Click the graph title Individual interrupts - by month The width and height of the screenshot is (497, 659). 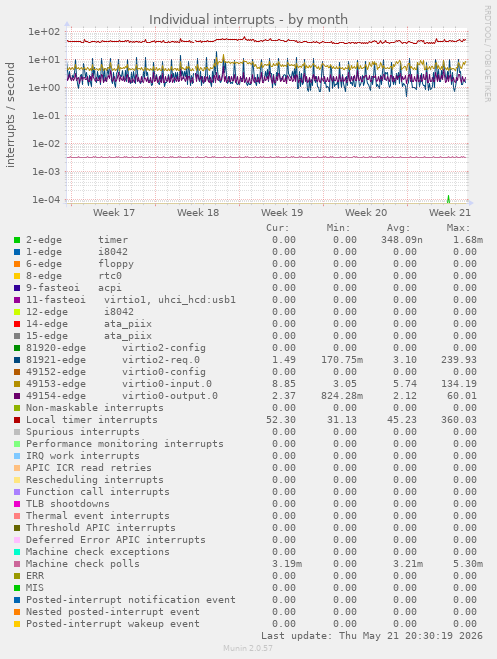(x=248, y=19)
